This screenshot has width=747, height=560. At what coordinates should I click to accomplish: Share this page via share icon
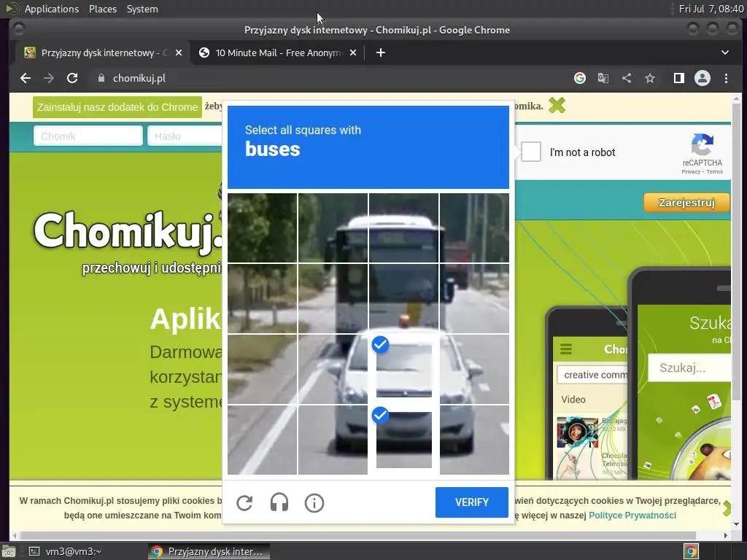pyautogui.click(x=627, y=78)
